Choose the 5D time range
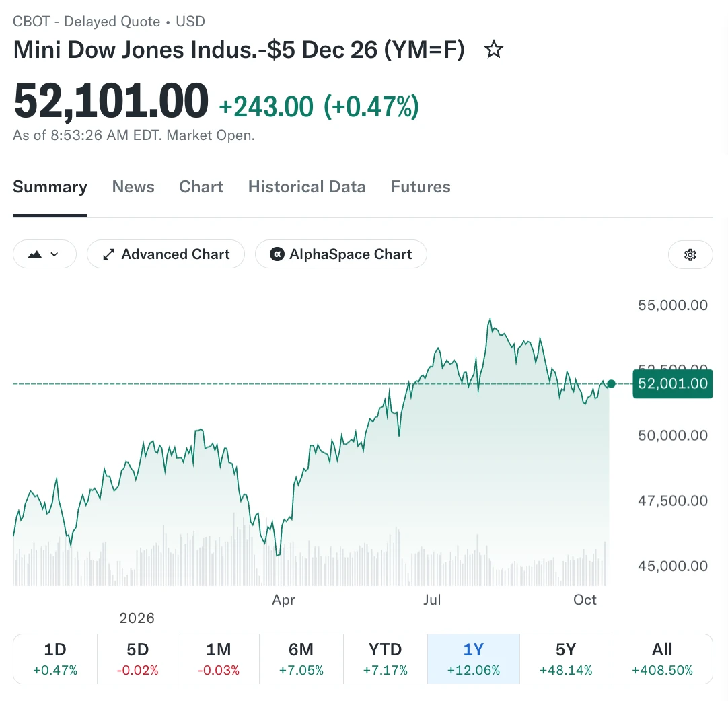 [137, 659]
